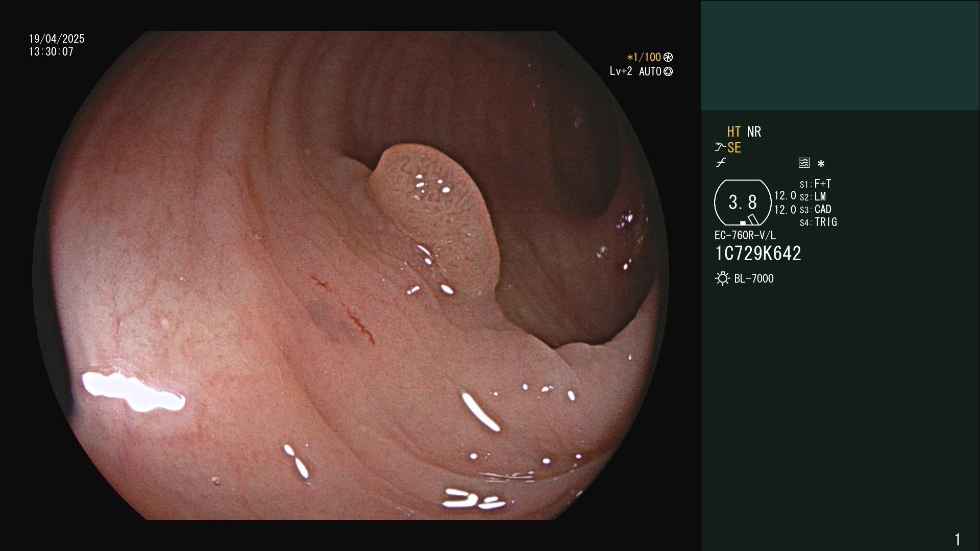Select the yellow SE indicator

click(734, 148)
